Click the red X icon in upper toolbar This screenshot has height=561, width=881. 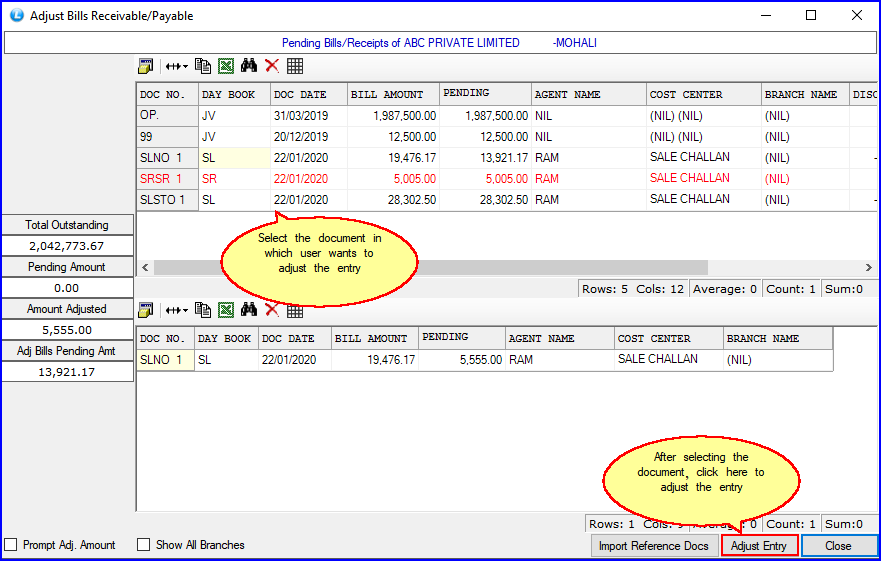(272, 66)
